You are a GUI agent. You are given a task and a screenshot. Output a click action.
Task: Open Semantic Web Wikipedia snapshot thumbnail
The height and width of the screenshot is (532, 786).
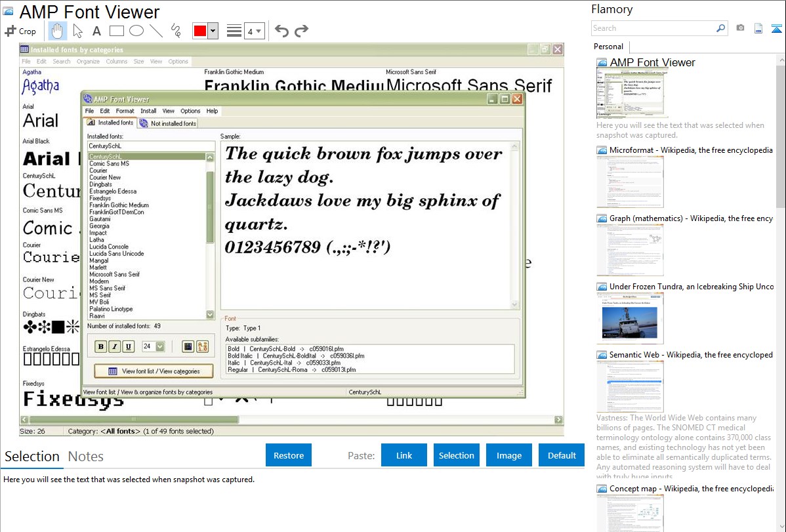pyautogui.click(x=630, y=386)
